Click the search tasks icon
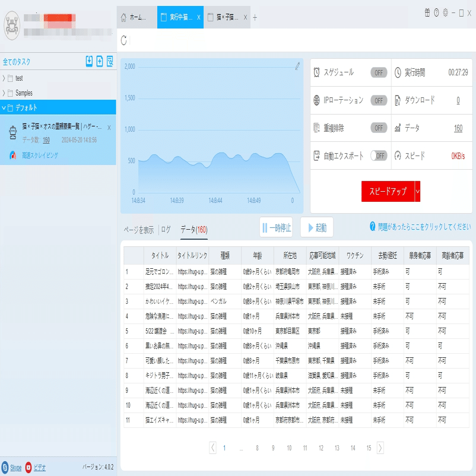 (110, 61)
